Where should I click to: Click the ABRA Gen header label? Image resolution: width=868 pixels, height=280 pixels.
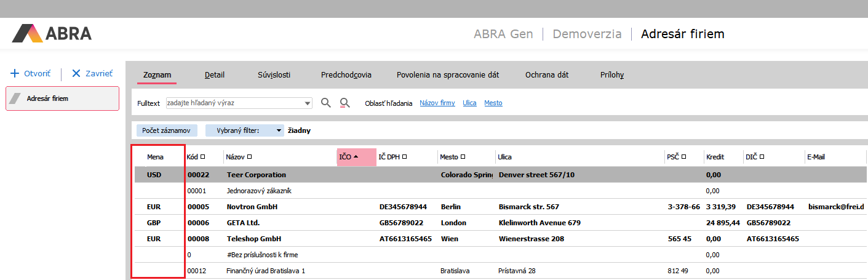click(503, 34)
